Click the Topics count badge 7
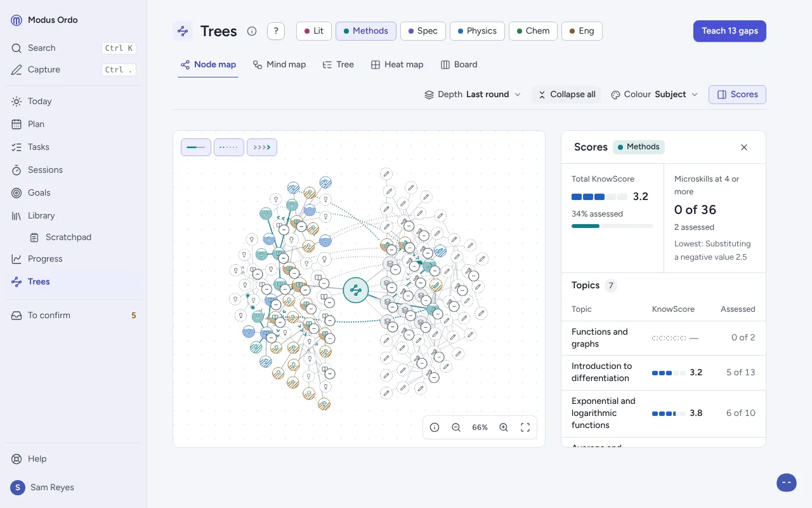 point(611,286)
